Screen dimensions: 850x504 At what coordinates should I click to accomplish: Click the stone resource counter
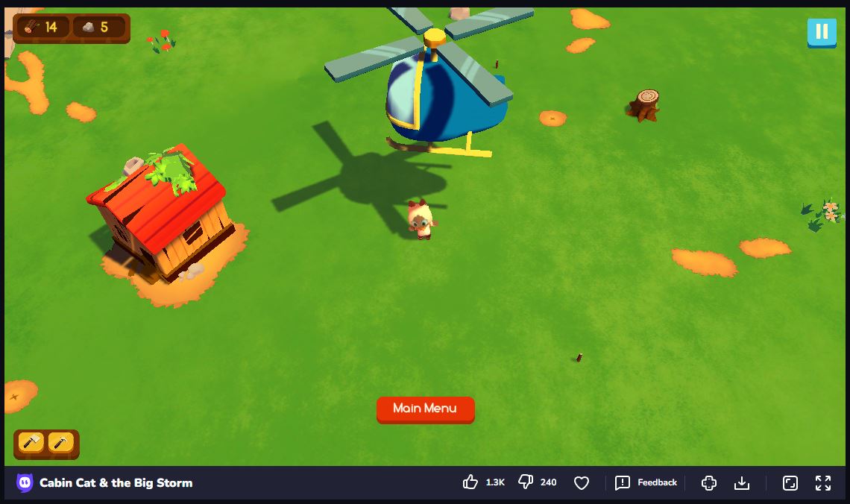tap(99, 27)
